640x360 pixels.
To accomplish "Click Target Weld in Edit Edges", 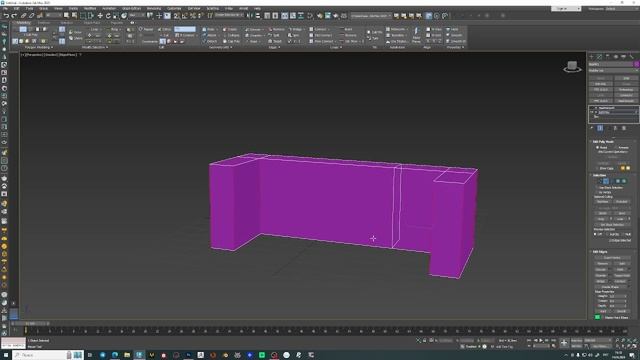I will tap(622, 276).
